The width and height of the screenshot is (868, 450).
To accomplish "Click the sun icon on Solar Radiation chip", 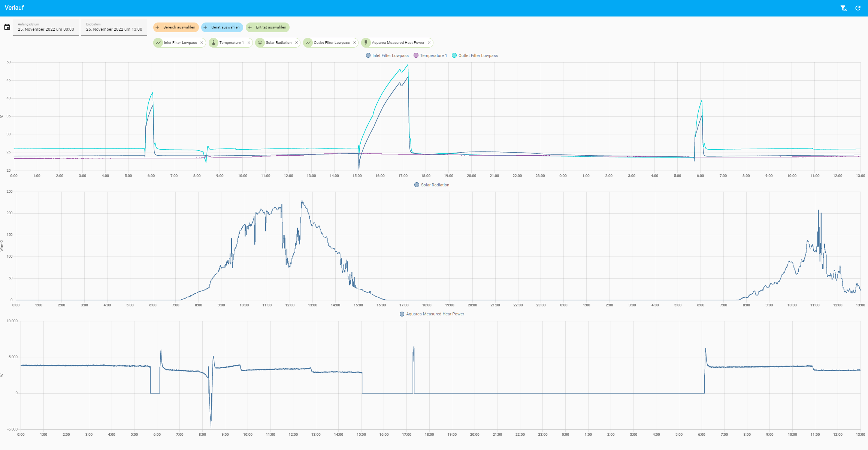I will (x=260, y=43).
